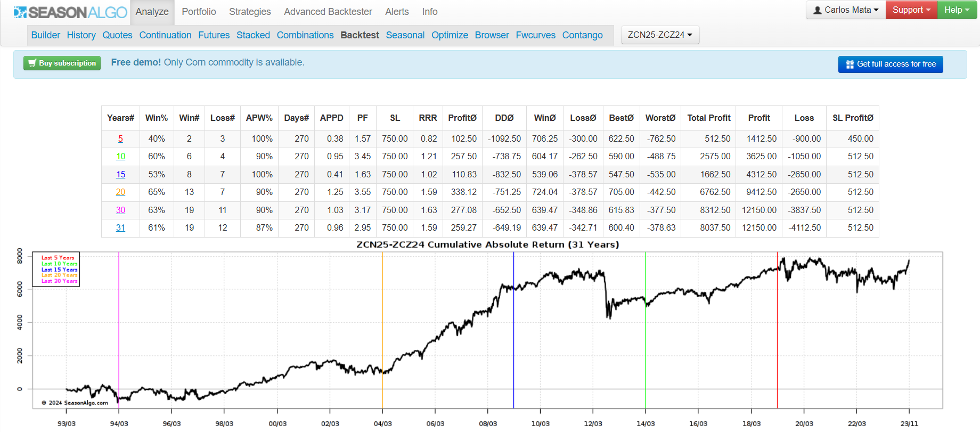
Task: Select the Analyze top tab
Action: click(152, 12)
